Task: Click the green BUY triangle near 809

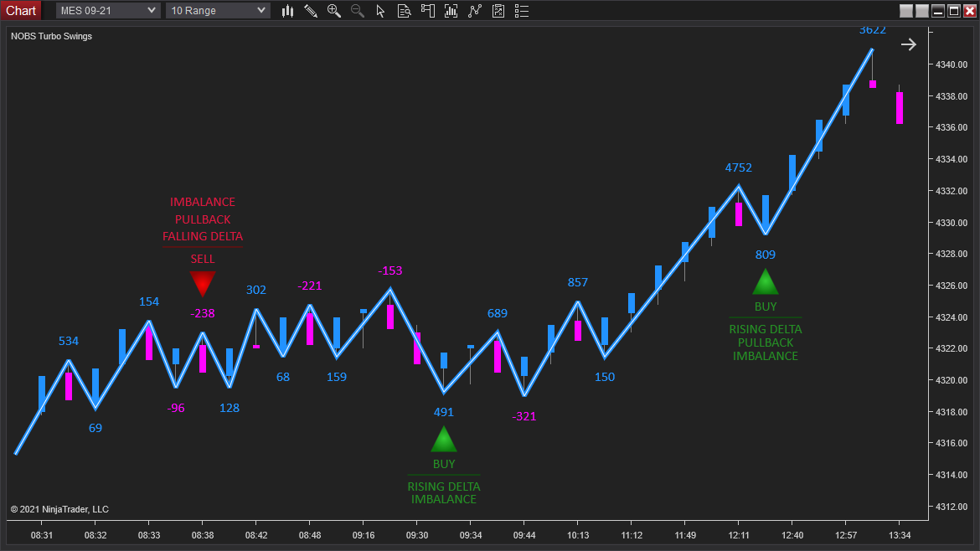Action: pos(765,281)
